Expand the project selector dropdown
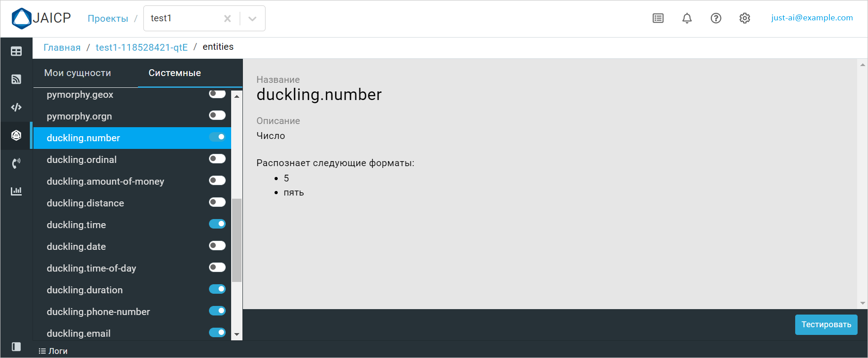The width and height of the screenshot is (868, 358). (x=251, y=18)
